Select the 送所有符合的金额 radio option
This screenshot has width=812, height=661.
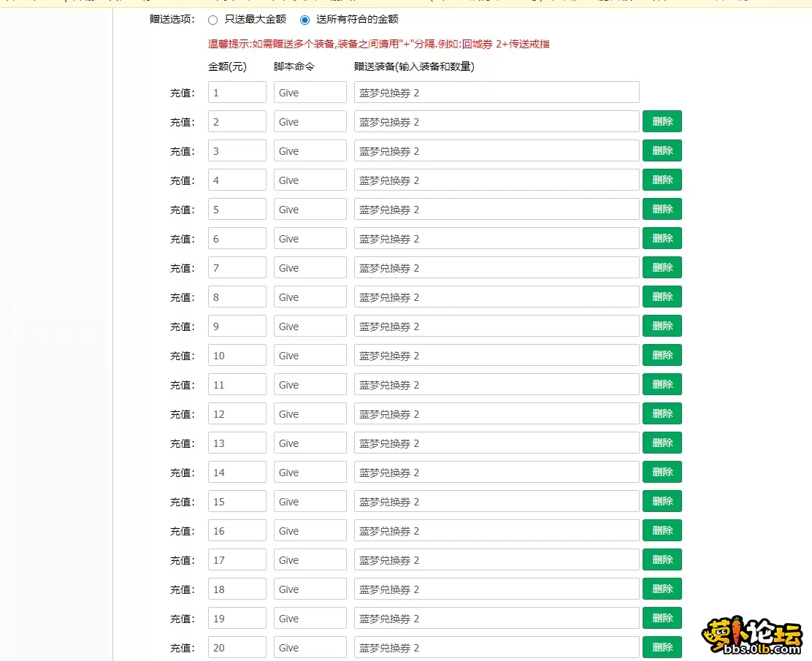coord(304,20)
